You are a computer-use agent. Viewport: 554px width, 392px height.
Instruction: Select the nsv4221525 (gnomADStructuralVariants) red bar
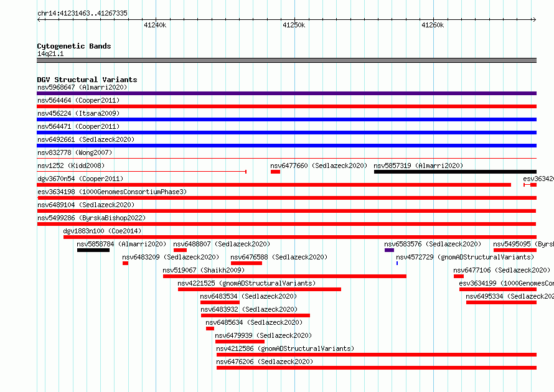[260, 289]
